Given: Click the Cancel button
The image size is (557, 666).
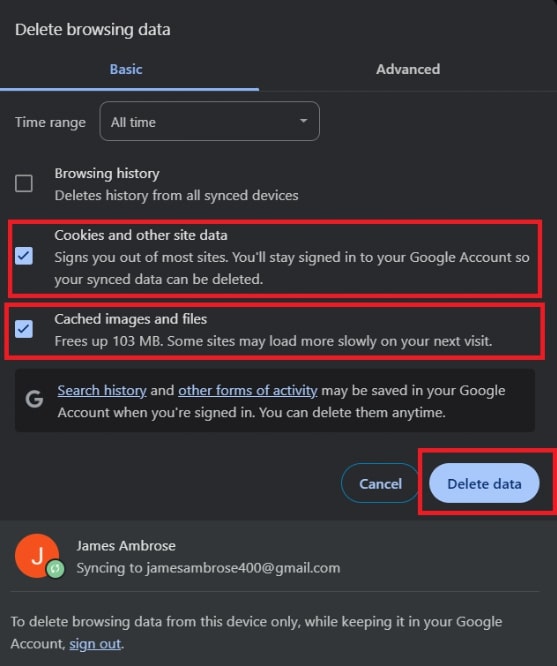Looking at the screenshot, I should pyautogui.click(x=380, y=483).
